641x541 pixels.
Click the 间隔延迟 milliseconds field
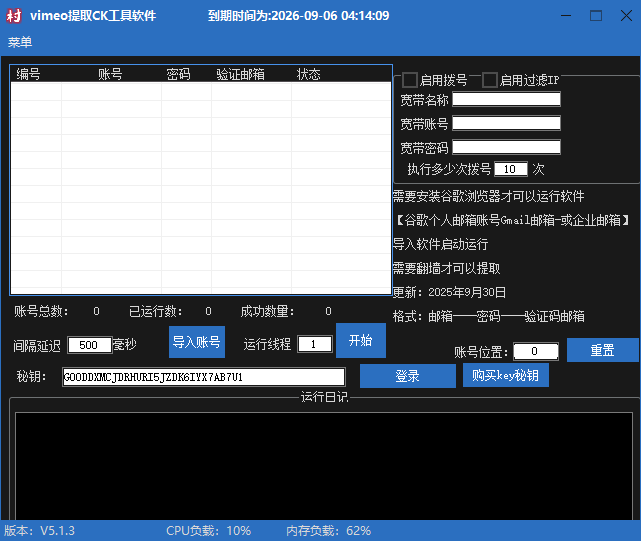(90, 345)
